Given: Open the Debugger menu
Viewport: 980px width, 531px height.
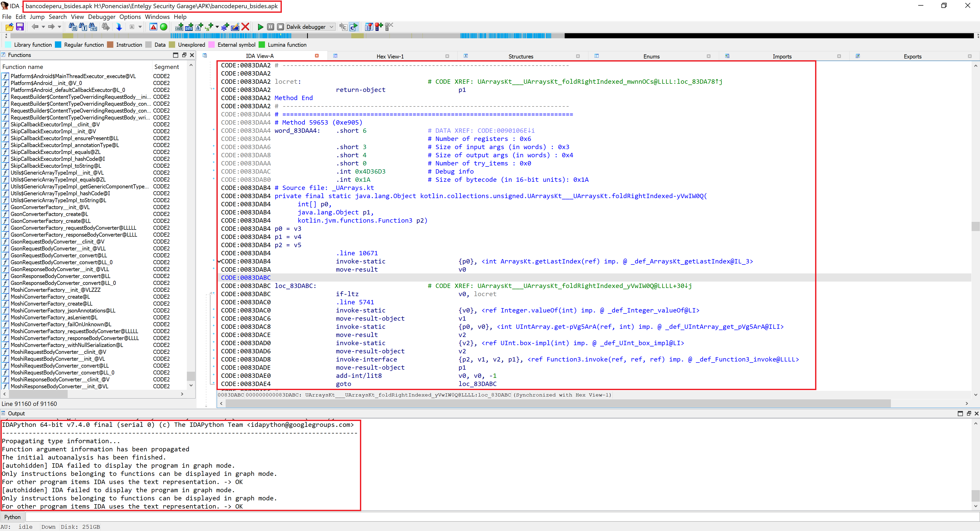Looking at the screenshot, I should pyautogui.click(x=102, y=17).
